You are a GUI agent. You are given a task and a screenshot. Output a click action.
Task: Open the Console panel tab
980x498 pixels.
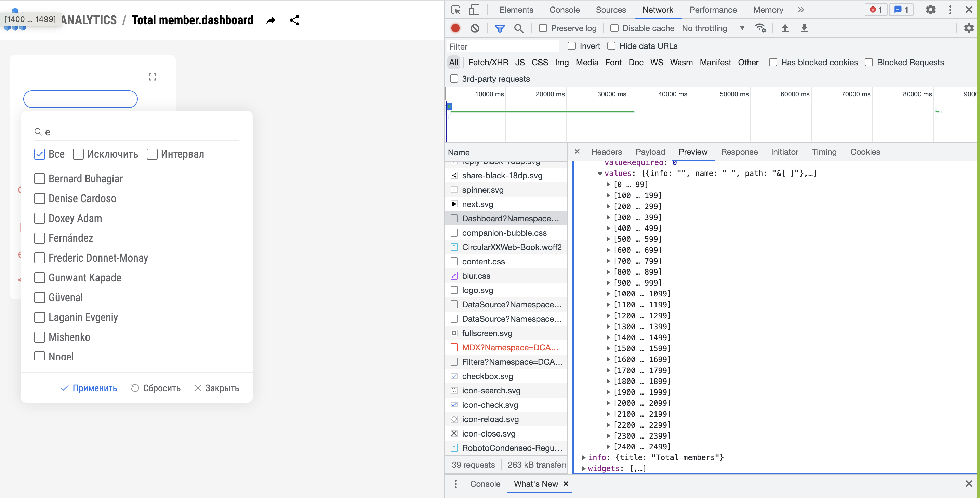coord(564,10)
